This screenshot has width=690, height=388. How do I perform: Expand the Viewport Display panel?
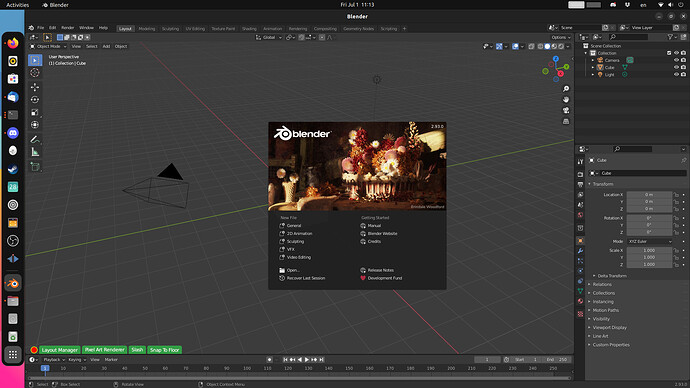[x=609, y=328]
